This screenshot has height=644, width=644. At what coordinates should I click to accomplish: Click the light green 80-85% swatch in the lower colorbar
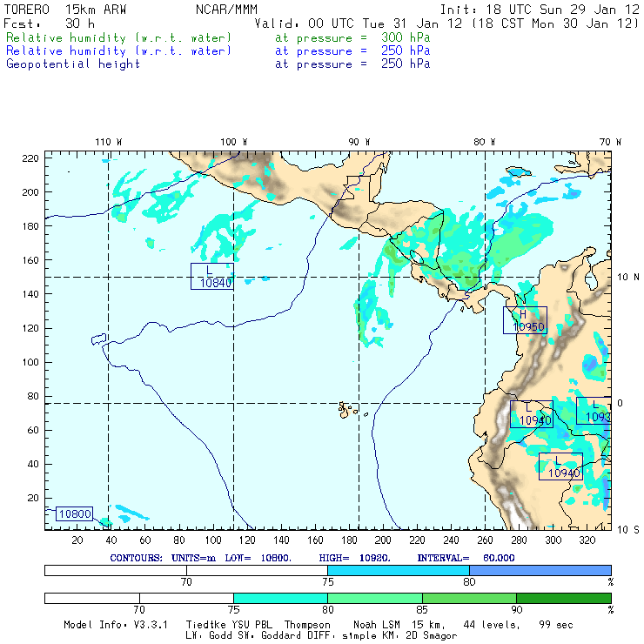point(375,598)
